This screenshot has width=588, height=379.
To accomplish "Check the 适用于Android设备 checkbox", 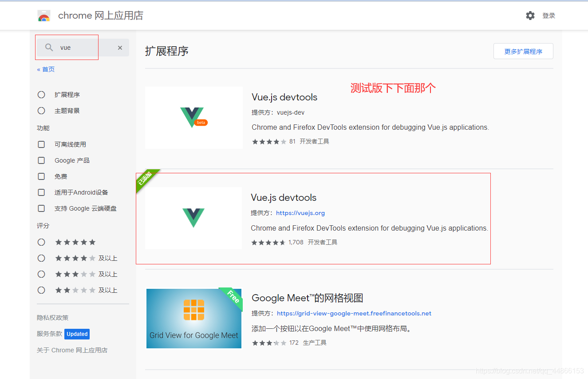I will [41, 192].
